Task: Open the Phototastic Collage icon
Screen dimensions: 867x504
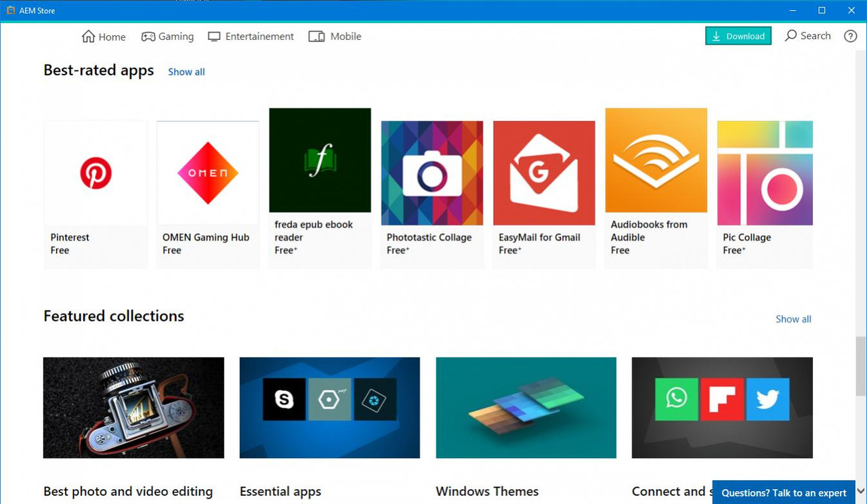Action: click(x=432, y=173)
